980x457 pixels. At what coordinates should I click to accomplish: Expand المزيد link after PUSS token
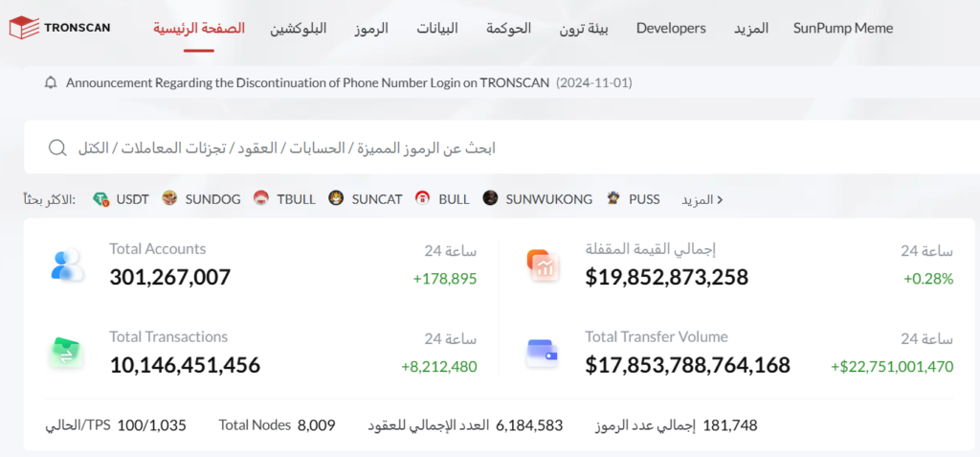click(702, 199)
